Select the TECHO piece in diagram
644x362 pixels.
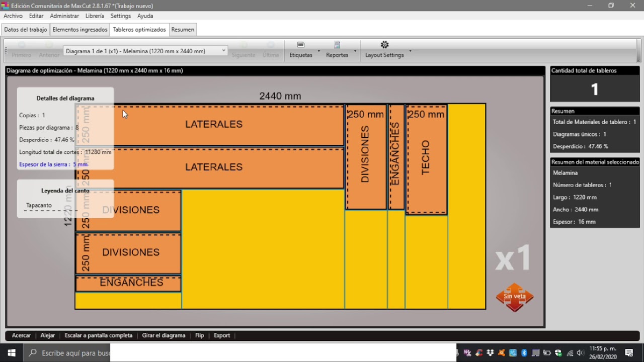click(426, 159)
